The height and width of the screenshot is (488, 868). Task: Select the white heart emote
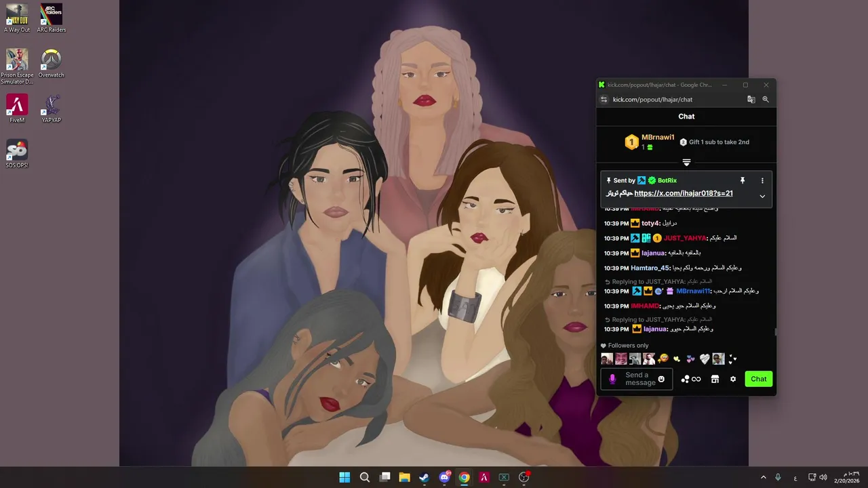[x=705, y=359]
